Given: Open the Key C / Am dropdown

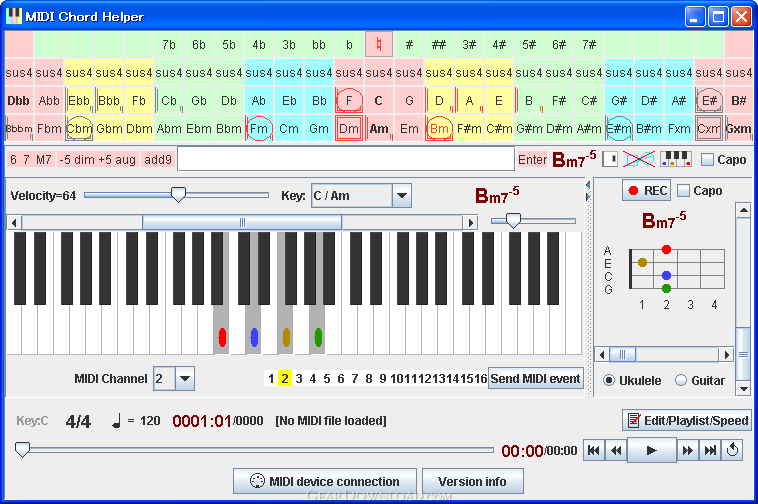Looking at the screenshot, I should 402,196.
